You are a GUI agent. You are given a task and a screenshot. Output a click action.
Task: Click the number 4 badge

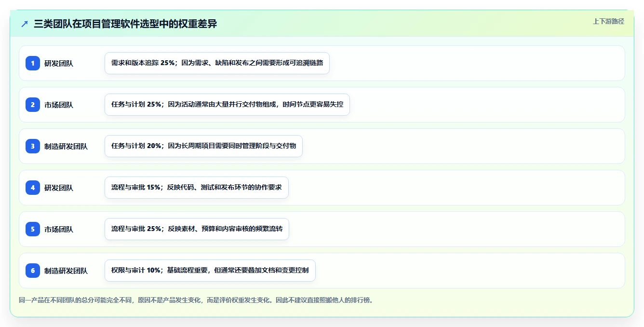(x=33, y=188)
